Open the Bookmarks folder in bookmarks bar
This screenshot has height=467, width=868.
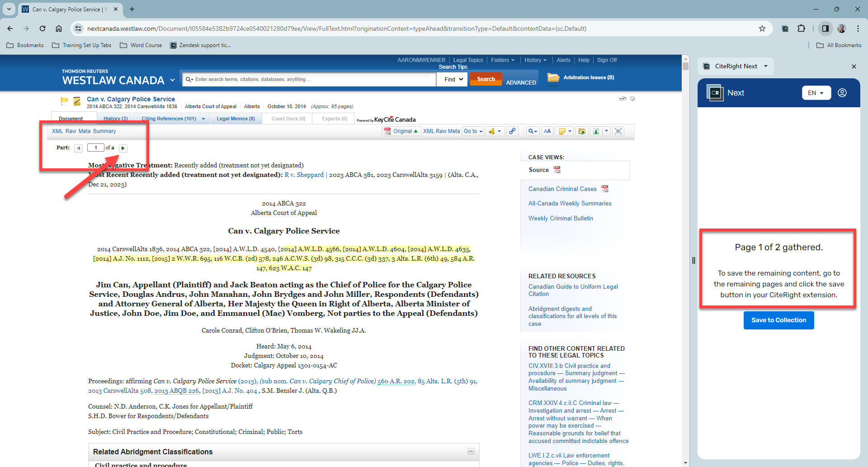click(25, 45)
